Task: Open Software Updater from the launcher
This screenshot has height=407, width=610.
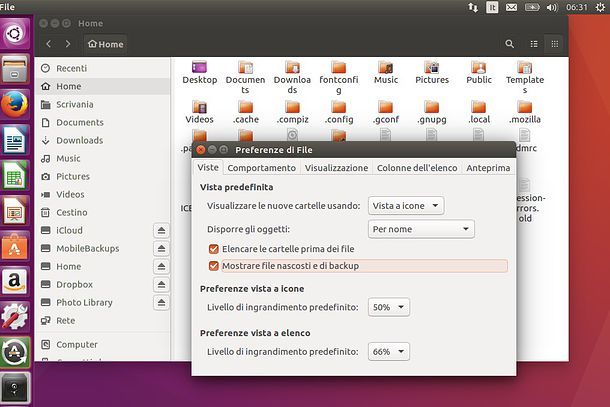Action: [x=14, y=352]
